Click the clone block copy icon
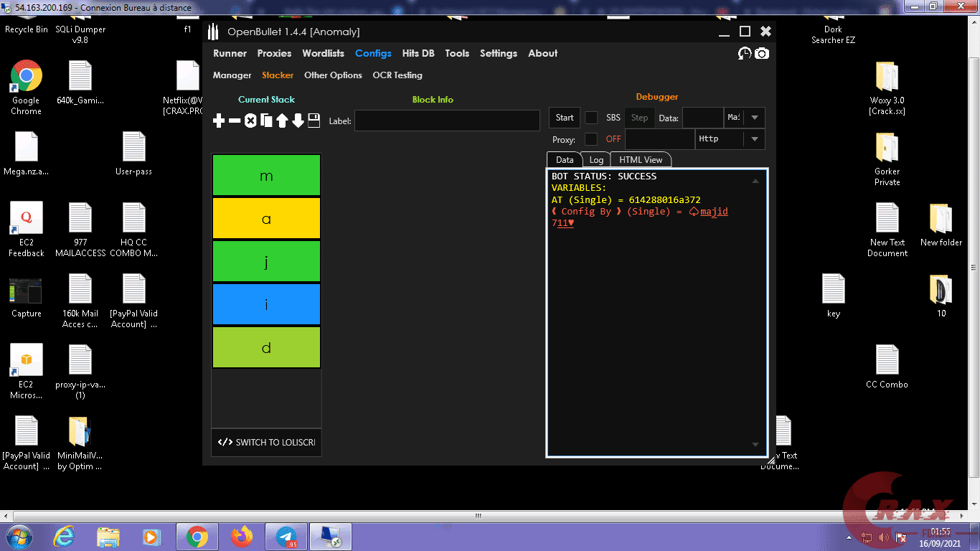The height and width of the screenshot is (551, 980). [x=266, y=121]
